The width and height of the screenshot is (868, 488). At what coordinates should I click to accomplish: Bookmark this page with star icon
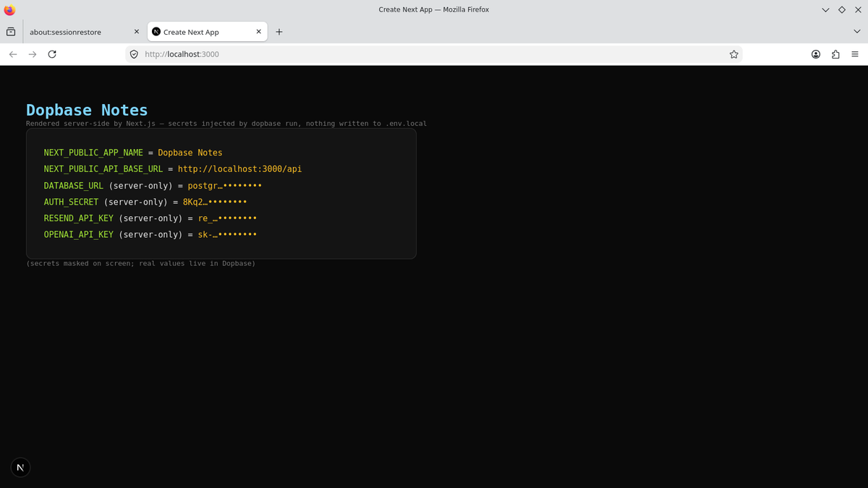pos(733,54)
